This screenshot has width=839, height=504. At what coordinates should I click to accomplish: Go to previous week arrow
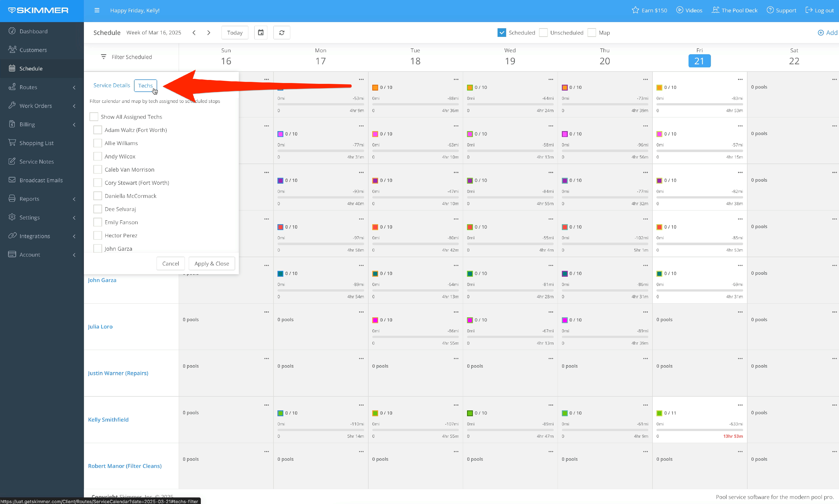point(194,33)
